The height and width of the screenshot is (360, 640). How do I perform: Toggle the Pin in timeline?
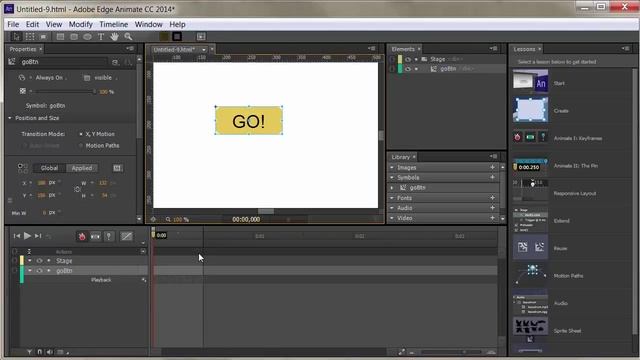109,236
